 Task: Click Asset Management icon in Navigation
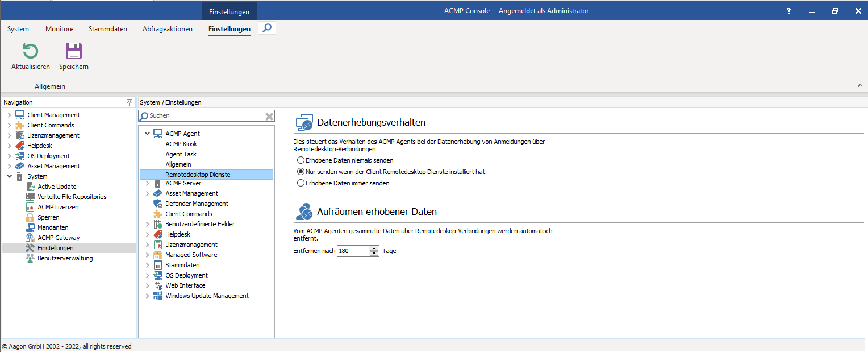pos(20,166)
